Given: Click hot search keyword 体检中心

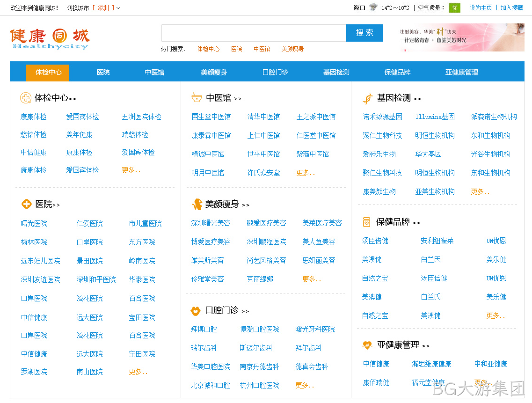Looking at the screenshot, I should [208, 49].
